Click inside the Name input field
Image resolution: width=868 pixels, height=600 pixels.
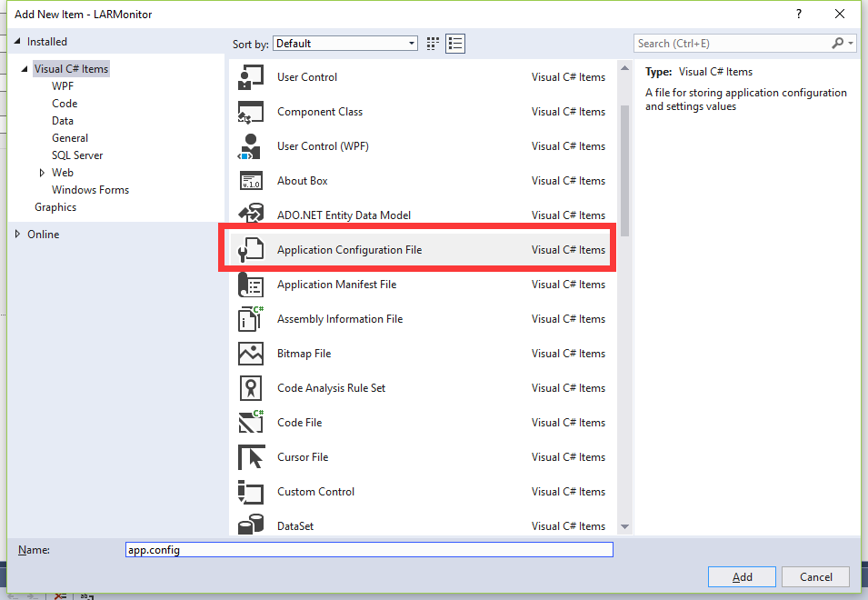coord(368,549)
